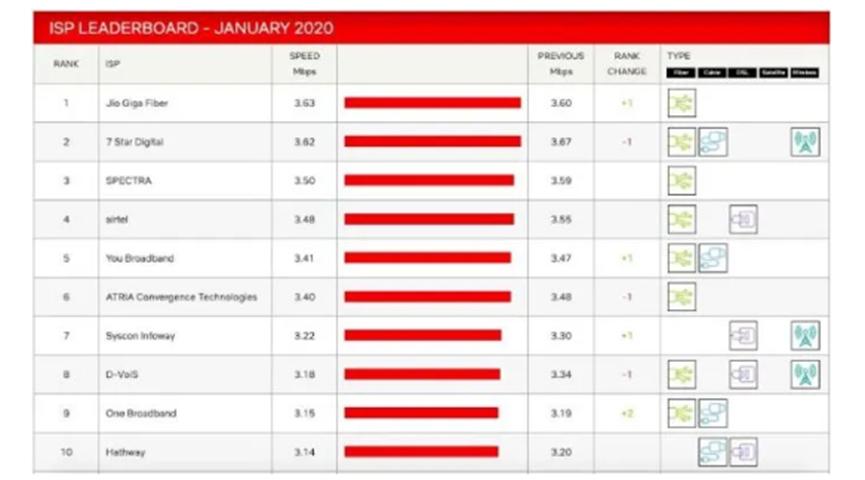
Task: Click the PREVIOUS Mbps column header
Action: 560,64
